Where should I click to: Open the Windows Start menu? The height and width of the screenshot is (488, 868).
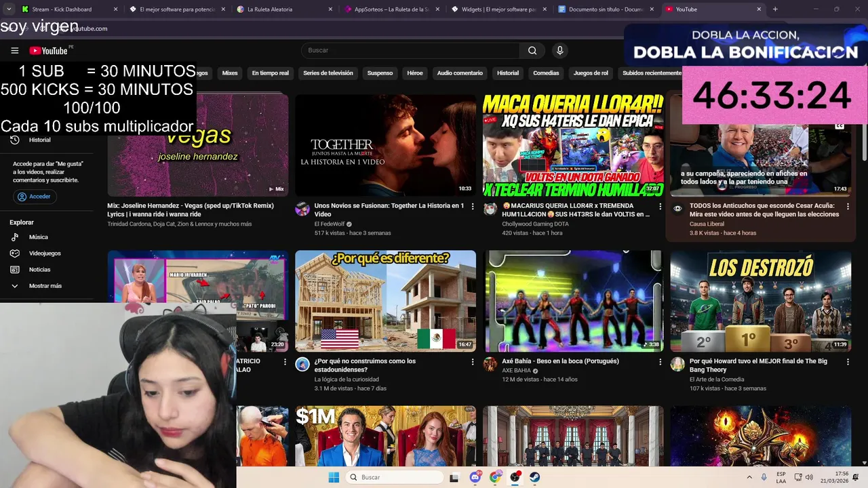coord(334,477)
